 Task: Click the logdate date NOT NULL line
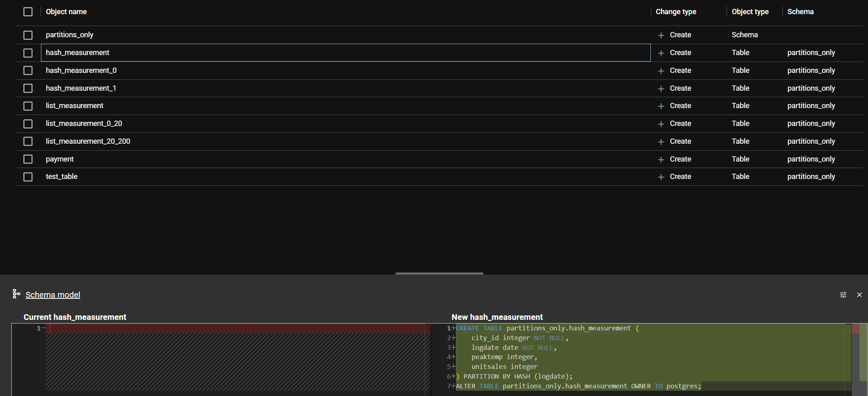[514, 348]
